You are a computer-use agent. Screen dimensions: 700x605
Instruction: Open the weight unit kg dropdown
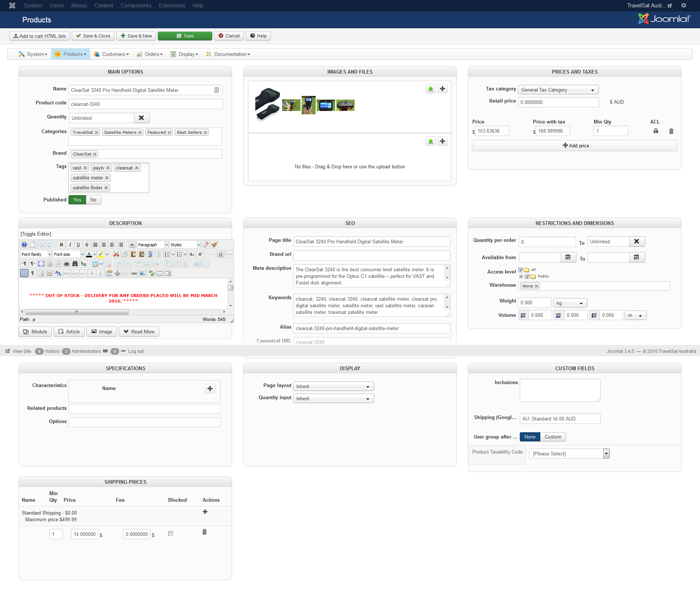click(x=570, y=303)
